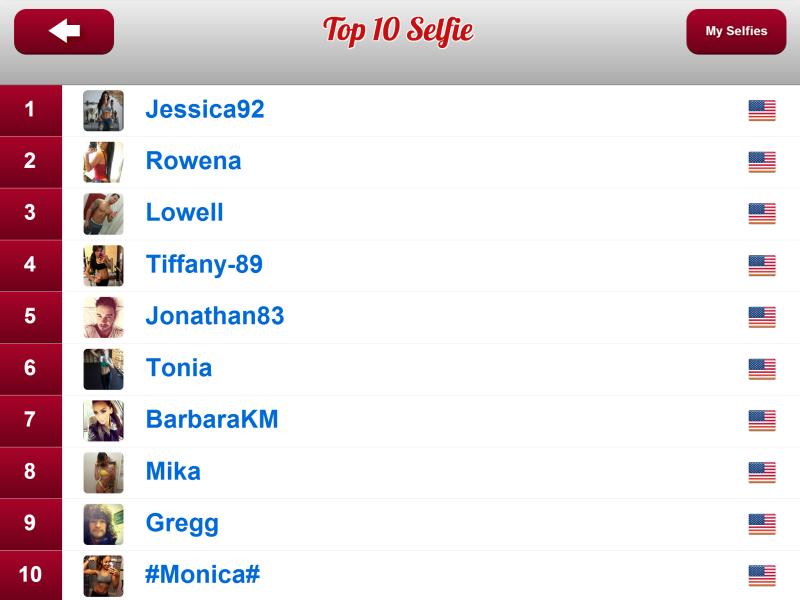The height and width of the screenshot is (600, 800).
Task: Click the #Monica# selfie thumbnail
Action: [103, 576]
